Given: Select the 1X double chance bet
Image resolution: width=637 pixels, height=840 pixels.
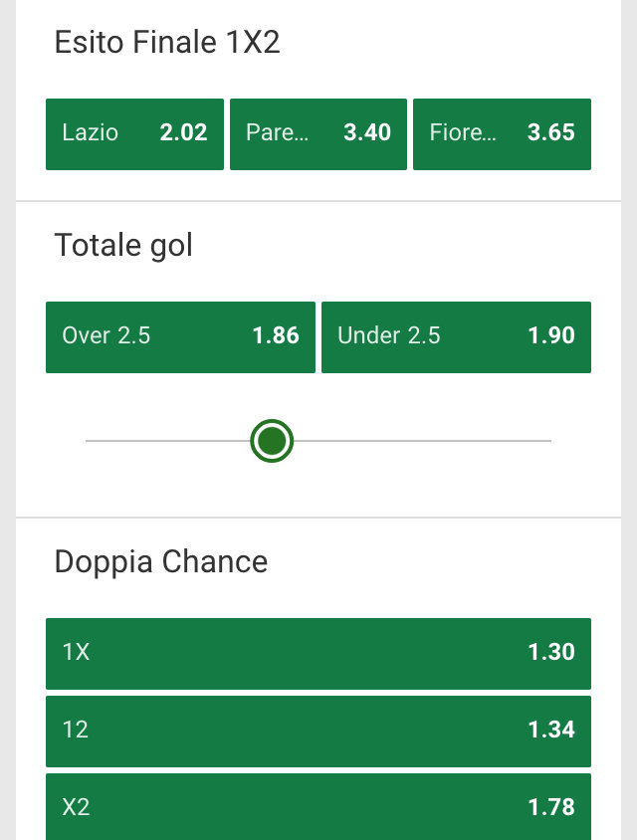Looking at the screenshot, I should 318,653.
